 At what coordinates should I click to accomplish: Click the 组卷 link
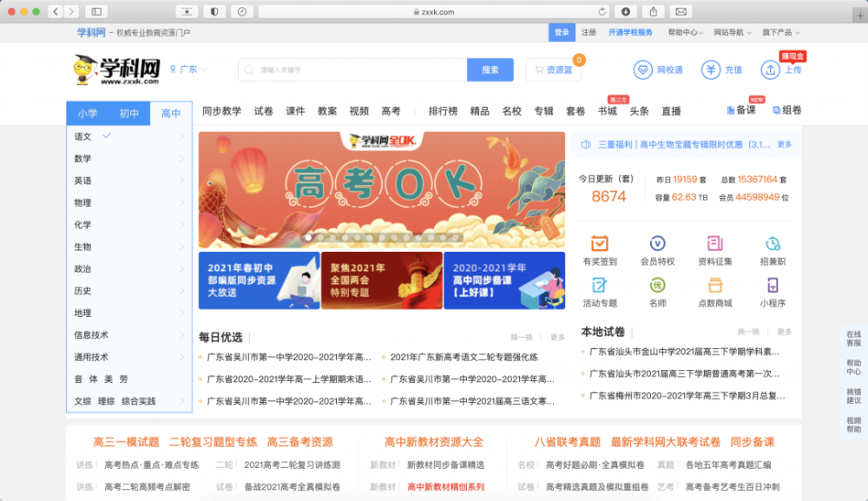pyautogui.click(x=787, y=110)
